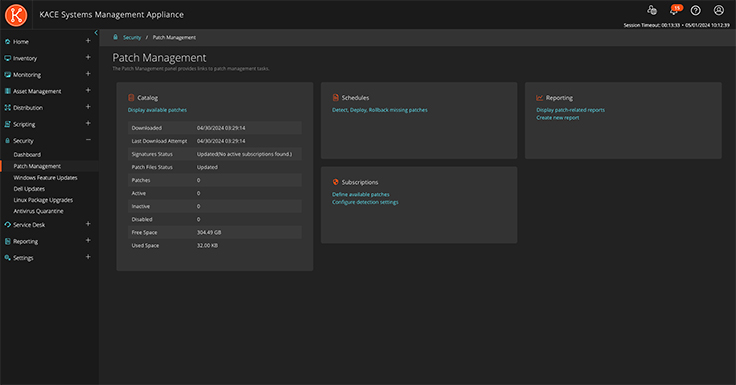Click the Scripting sidebar icon
The width and height of the screenshot is (736, 385).
(8, 124)
